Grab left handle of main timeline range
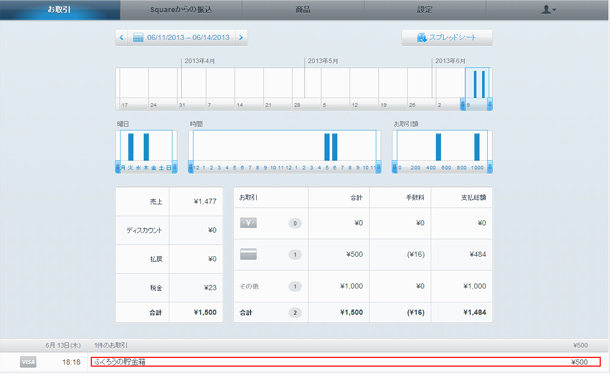The width and height of the screenshot is (610, 374). pyautogui.click(x=463, y=104)
